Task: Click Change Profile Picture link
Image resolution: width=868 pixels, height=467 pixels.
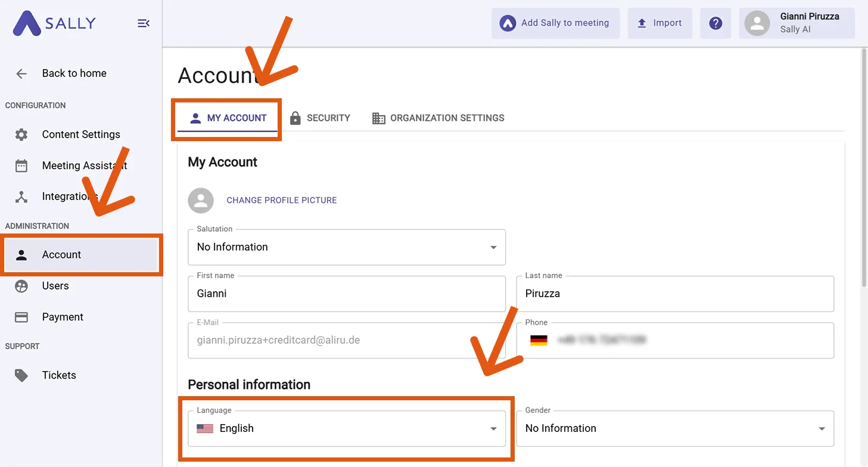Action: pos(282,201)
